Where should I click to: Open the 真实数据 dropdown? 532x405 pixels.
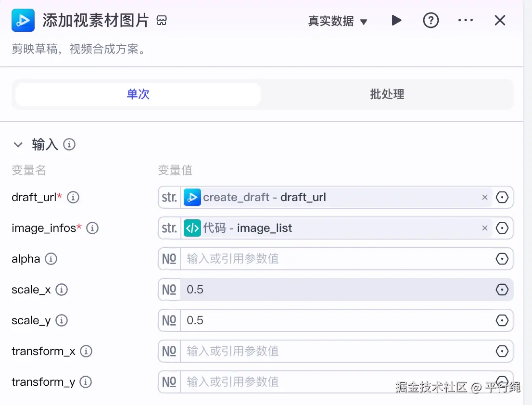click(338, 21)
